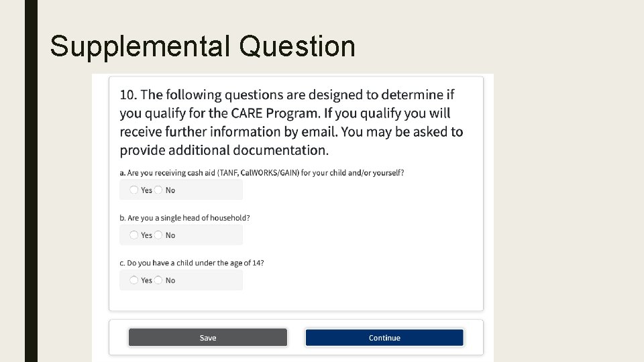Choose Yes for single head of household
This screenshot has height=362, width=644.
coord(134,235)
